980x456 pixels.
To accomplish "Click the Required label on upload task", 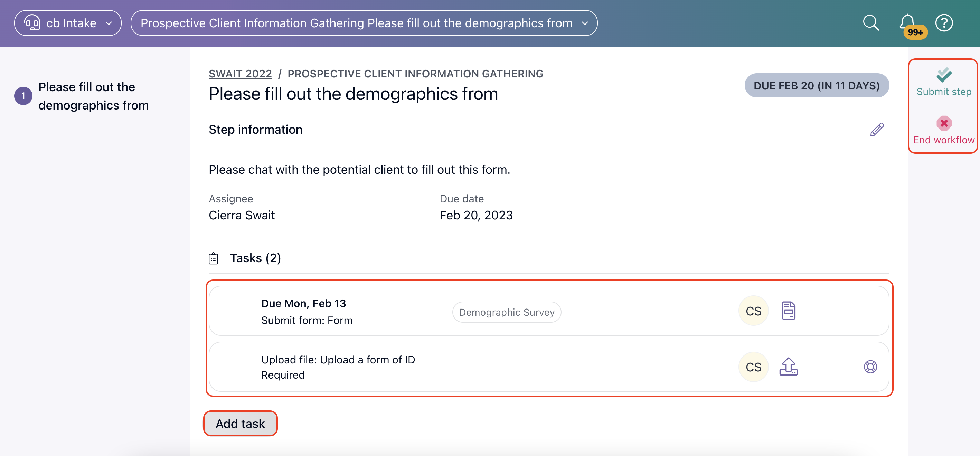I will [283, 375].
